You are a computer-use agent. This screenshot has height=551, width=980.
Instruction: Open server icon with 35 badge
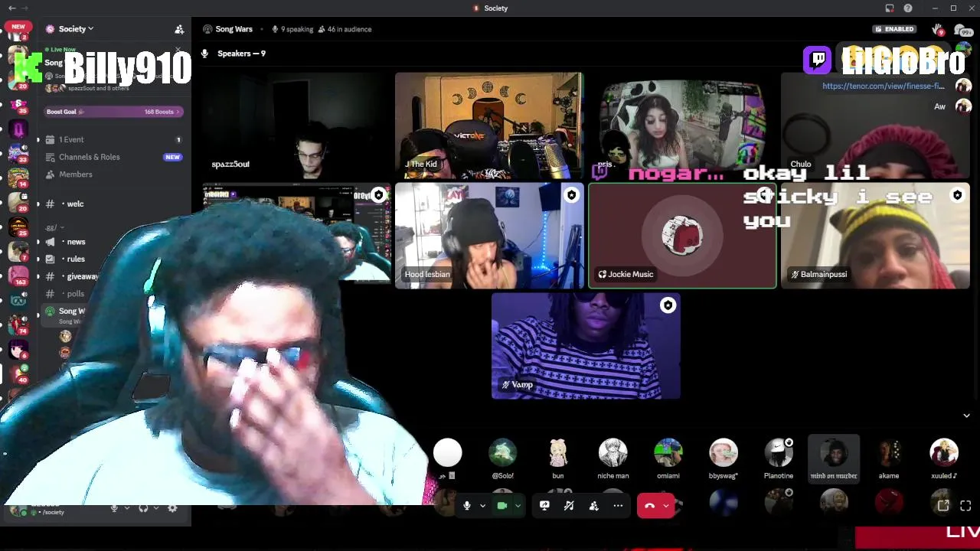[x=18, y=106]
